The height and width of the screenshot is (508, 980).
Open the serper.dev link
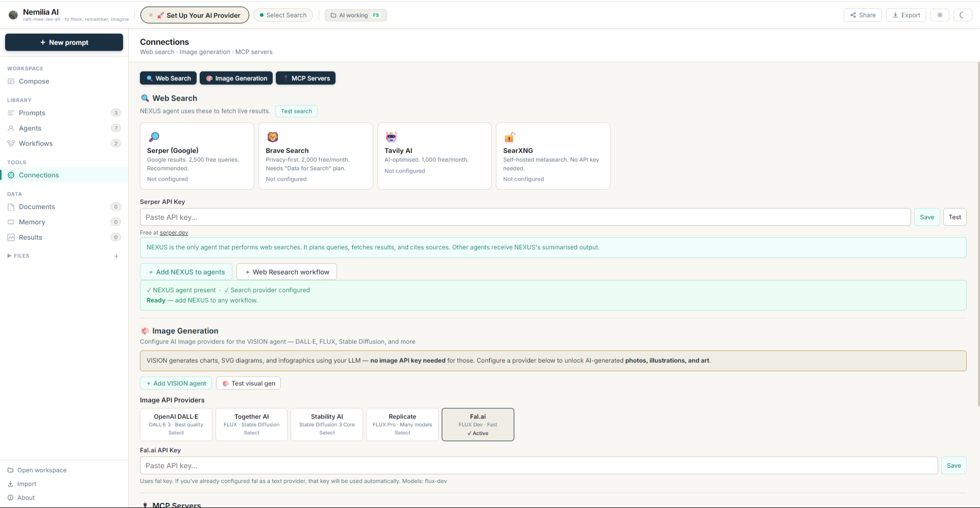174,233
